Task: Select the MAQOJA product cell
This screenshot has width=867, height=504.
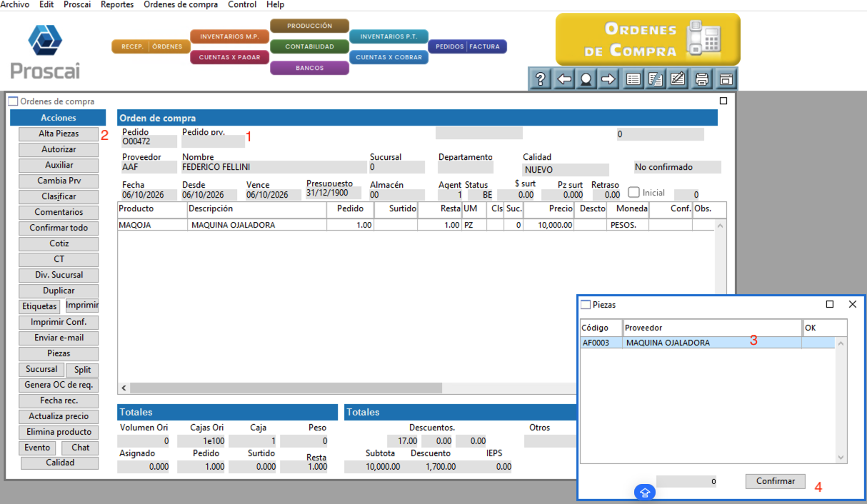Action: tap(152, 225)
